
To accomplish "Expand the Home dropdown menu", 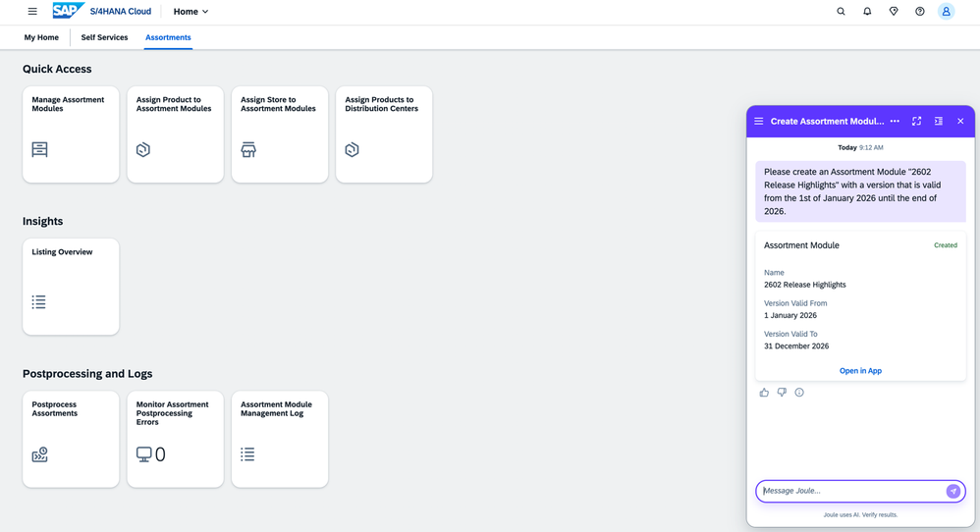I will click(191, 12).
